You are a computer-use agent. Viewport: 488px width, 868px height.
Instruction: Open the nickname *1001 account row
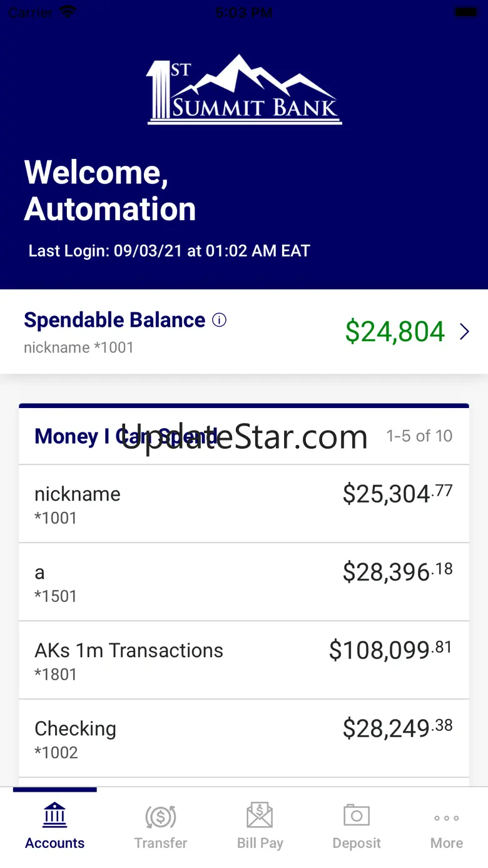[244, 504]
